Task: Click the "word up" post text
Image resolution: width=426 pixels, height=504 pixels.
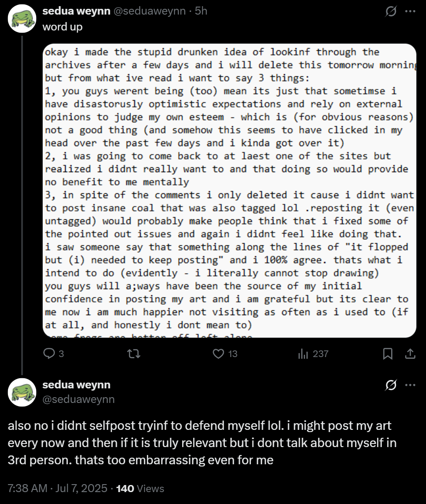Action: 62,26
